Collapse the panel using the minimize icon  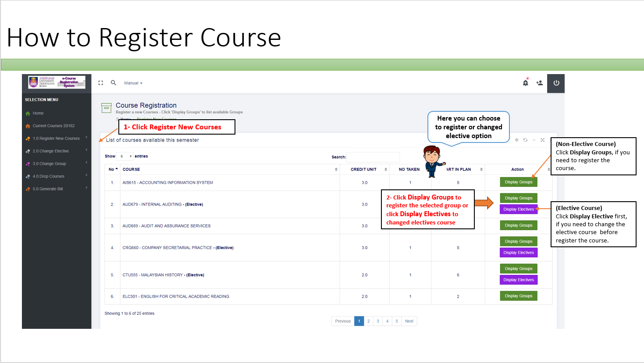534,139
